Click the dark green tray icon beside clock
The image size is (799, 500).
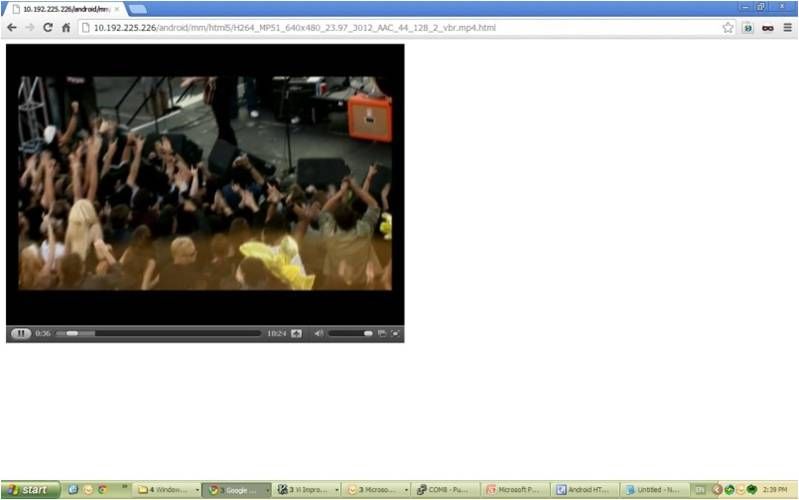752,490
